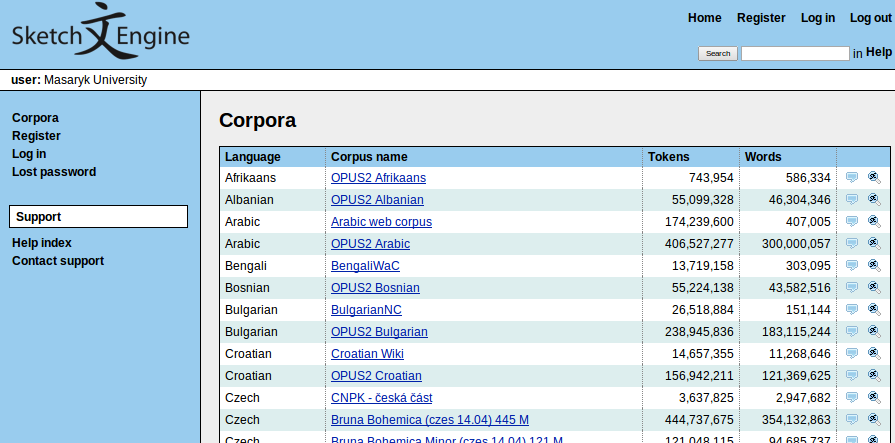The image size is (895, 443).
Task: Open the OPUS2 Croatian corpus link
Action: click(x=376, y=376)
